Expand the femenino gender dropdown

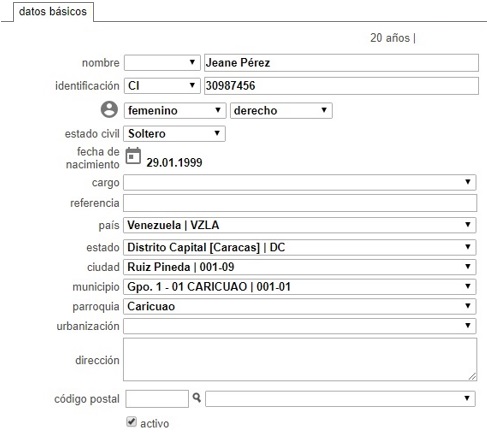point(175,110)
